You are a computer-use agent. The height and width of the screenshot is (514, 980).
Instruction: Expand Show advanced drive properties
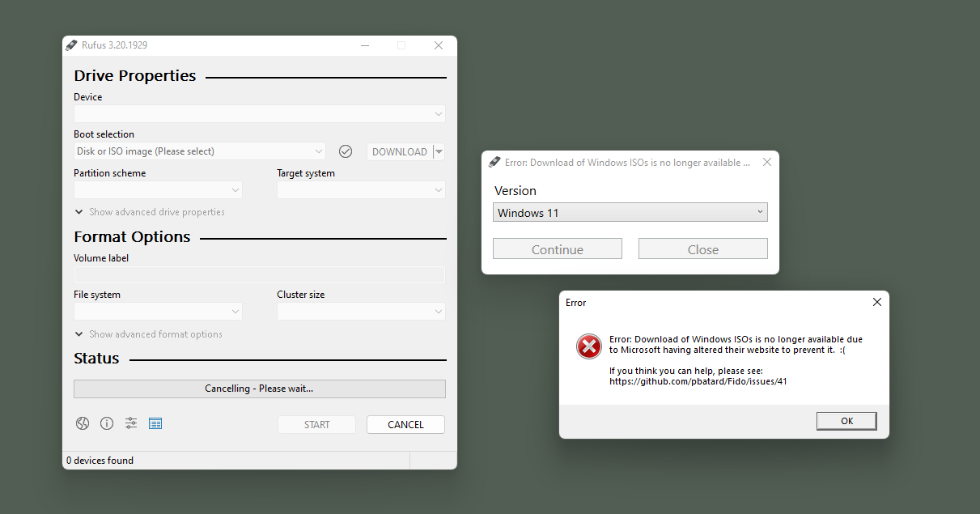click(x=150, y=212)
